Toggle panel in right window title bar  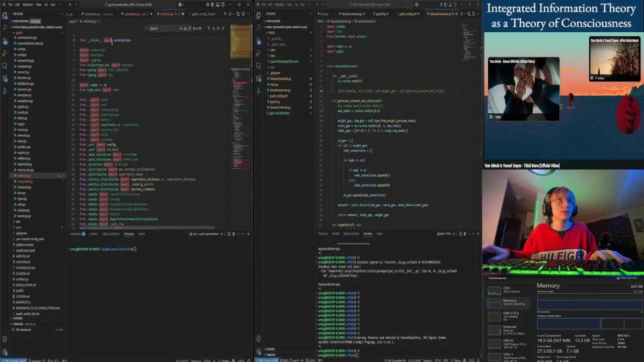[450, 5]
